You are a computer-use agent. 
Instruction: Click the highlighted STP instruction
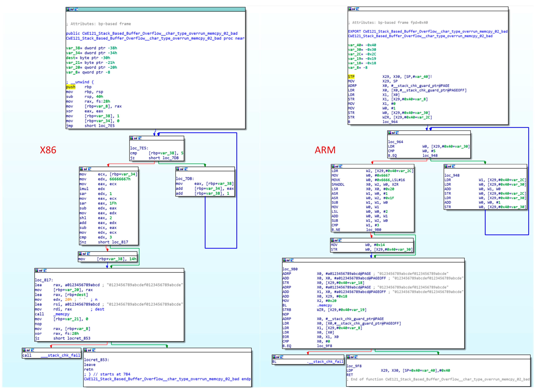pyautogui.click(x=351, y=77)
